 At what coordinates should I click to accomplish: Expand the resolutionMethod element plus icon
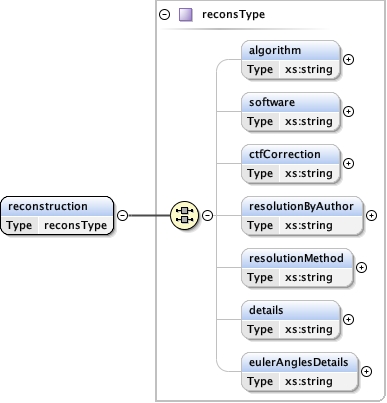[x=361, y=267]
